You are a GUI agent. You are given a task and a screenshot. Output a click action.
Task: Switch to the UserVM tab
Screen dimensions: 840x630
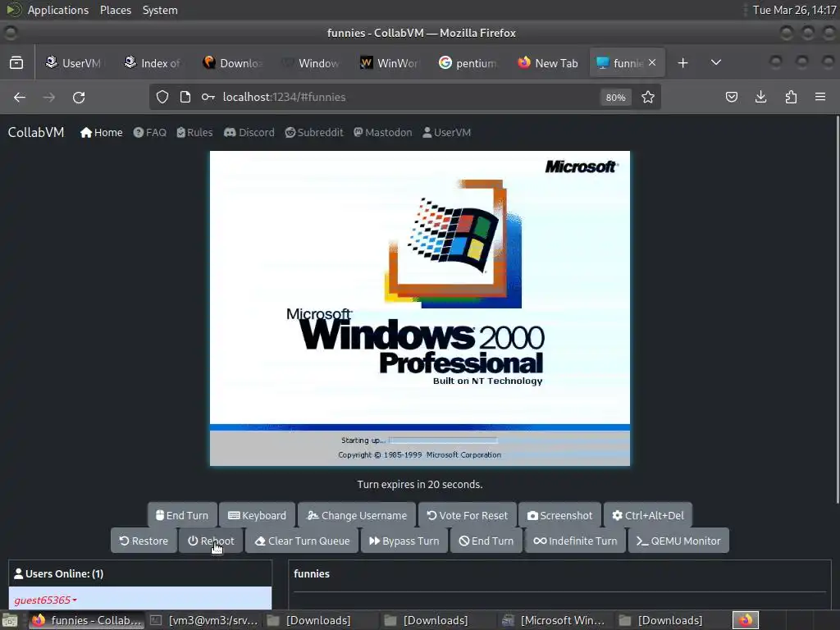coord(75,63)
